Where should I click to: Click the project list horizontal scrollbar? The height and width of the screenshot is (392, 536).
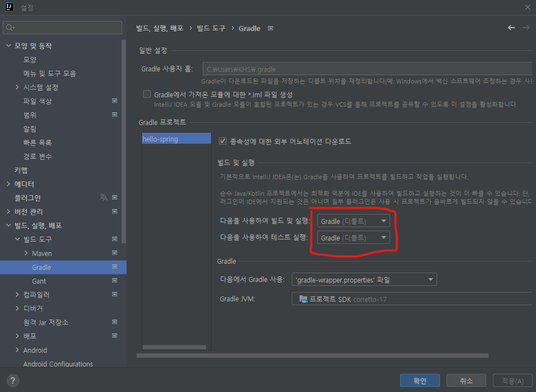174,347
